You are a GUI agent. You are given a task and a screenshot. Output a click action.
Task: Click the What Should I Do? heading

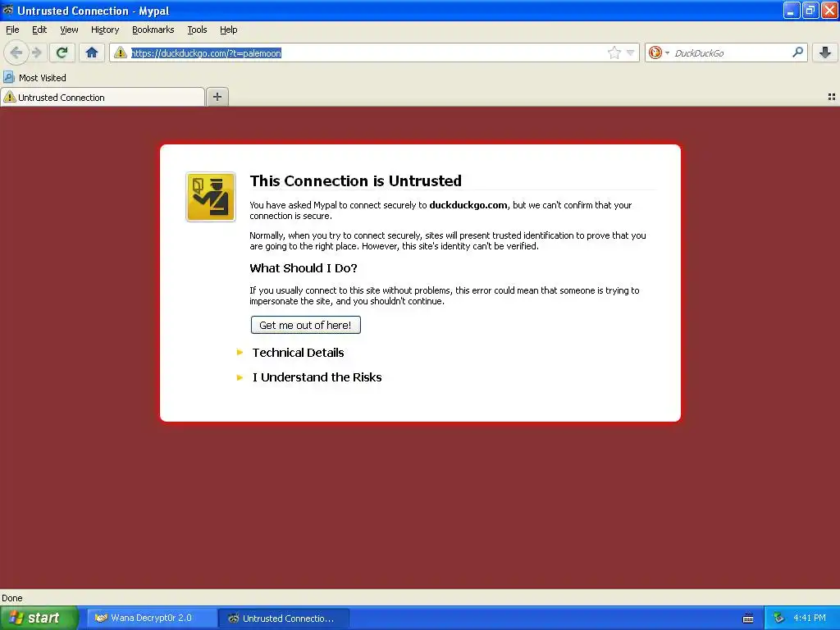[x=304, y=268]
